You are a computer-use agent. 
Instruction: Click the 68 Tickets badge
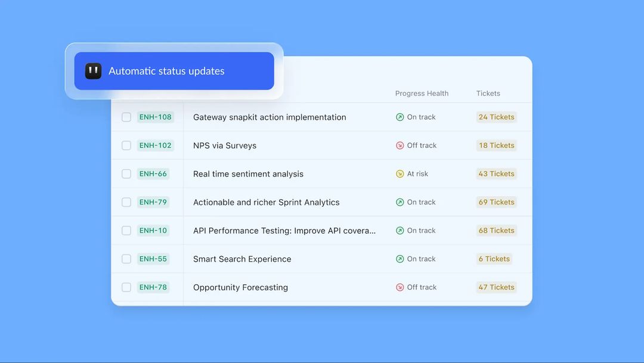(497, 230)
